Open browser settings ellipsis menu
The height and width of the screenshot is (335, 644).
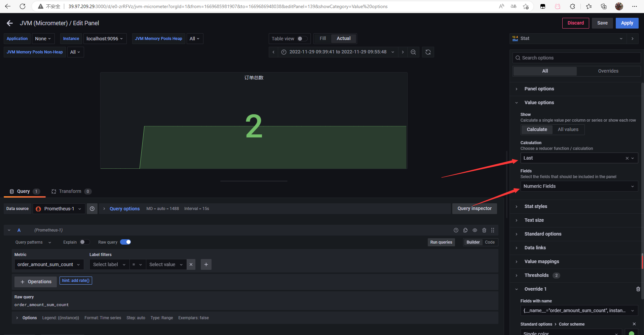point(635,6)
